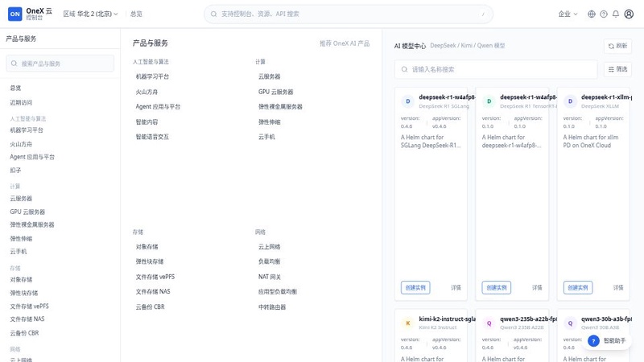This screenshot has height=362, width=644.
Task: Open 机器学习平台 in the left sidebar
Action: point(27,130)
